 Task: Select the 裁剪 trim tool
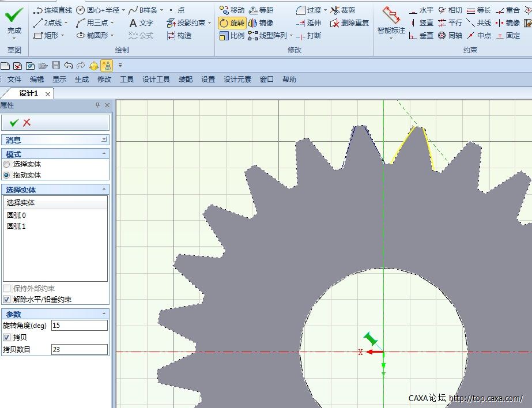tap(342, 10)
